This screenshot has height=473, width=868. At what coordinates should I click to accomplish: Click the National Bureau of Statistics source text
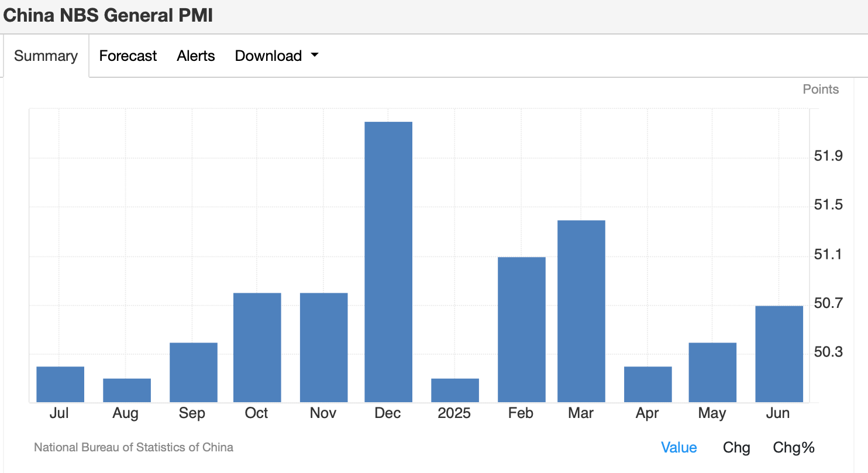click(134, 447)
